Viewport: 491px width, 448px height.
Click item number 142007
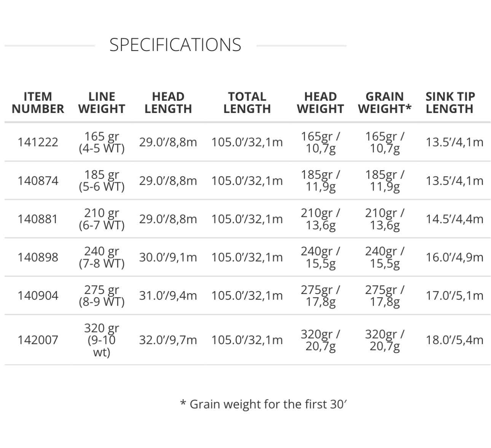[x=38, y=340]
